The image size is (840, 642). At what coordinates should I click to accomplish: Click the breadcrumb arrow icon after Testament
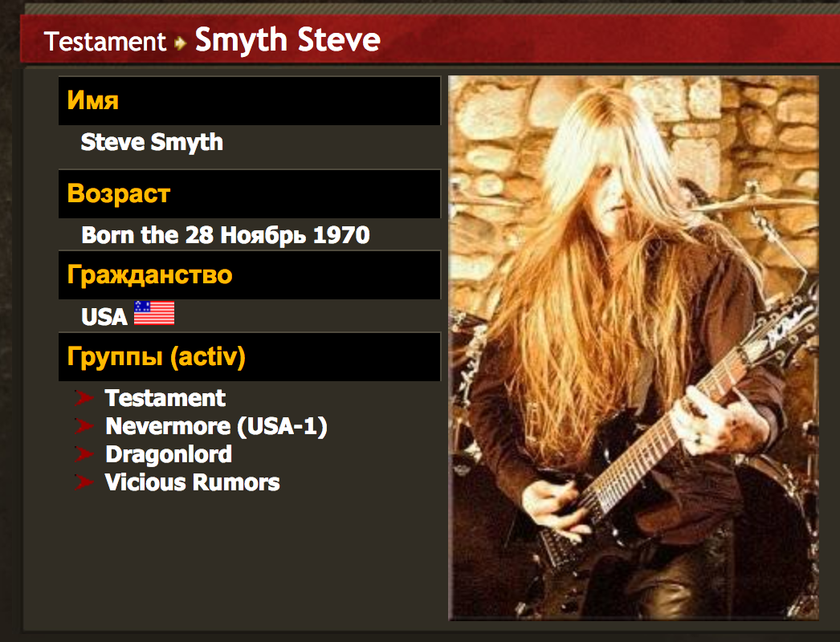coord(181,43)
